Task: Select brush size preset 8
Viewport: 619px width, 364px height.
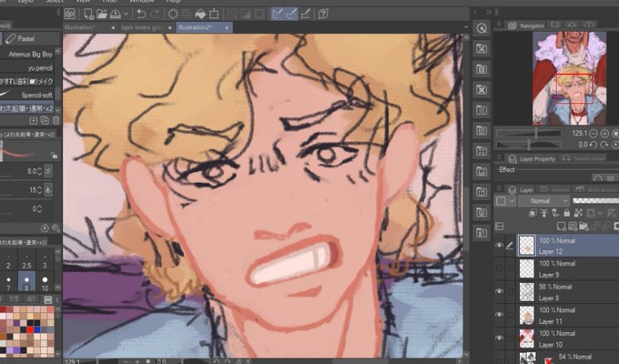Action: click(x=26, y=282)
